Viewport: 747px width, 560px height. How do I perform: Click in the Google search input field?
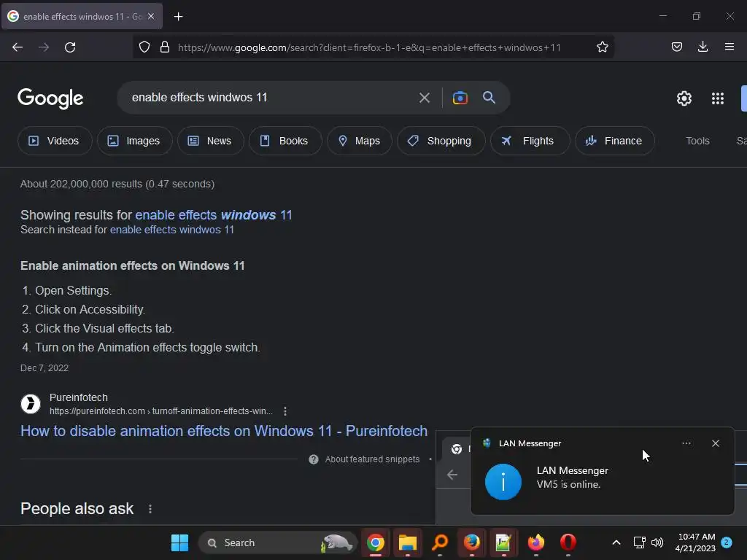(269, 98)
